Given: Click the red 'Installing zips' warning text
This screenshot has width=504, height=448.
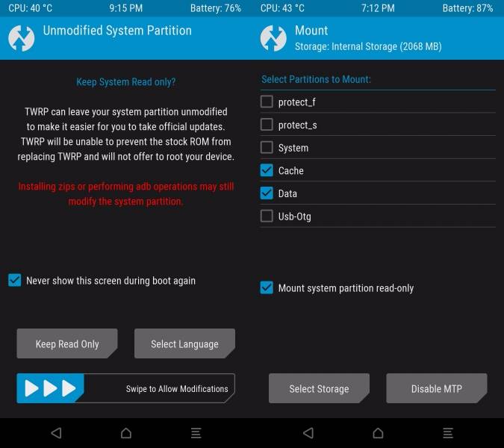Looking at the screenshot, I should click(126, 194).
